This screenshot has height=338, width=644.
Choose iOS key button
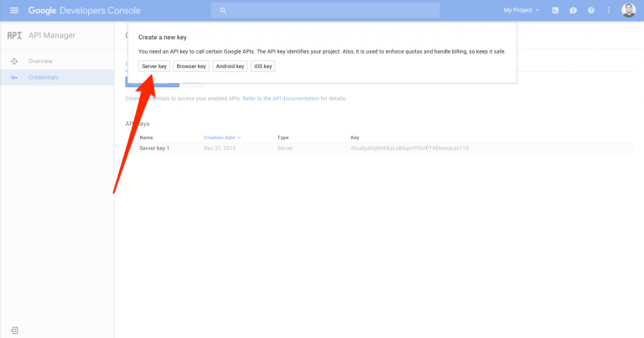pos(262,66)
